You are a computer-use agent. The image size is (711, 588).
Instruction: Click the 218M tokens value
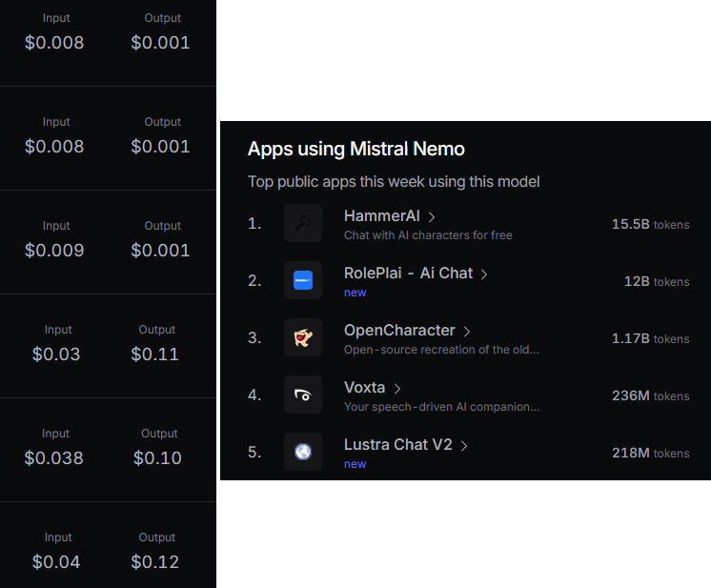[x=651, y=453]
